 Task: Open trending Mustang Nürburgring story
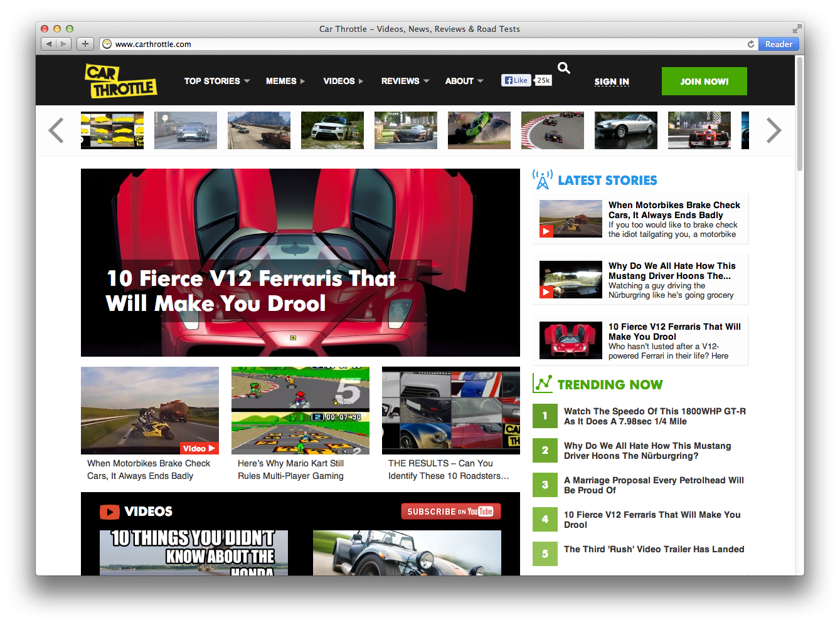coord(647,451)
